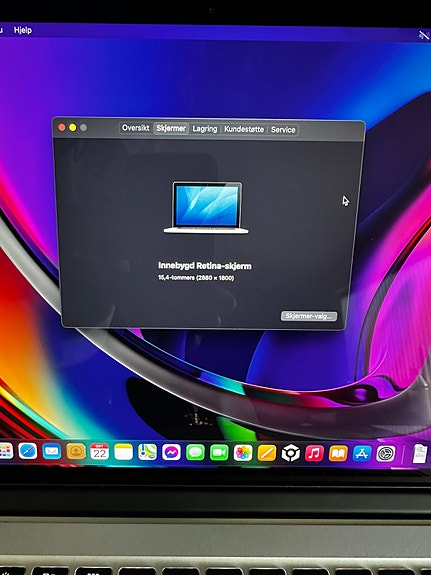
Task: Switch to the Oversikt tab
Action: point(136,128)
